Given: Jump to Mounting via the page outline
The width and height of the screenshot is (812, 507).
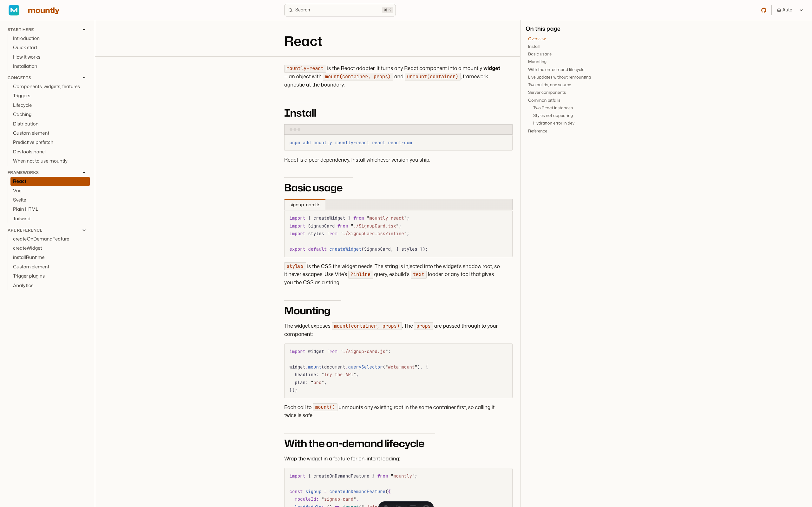Looking at the screenshot, I should tap(537, 62).
